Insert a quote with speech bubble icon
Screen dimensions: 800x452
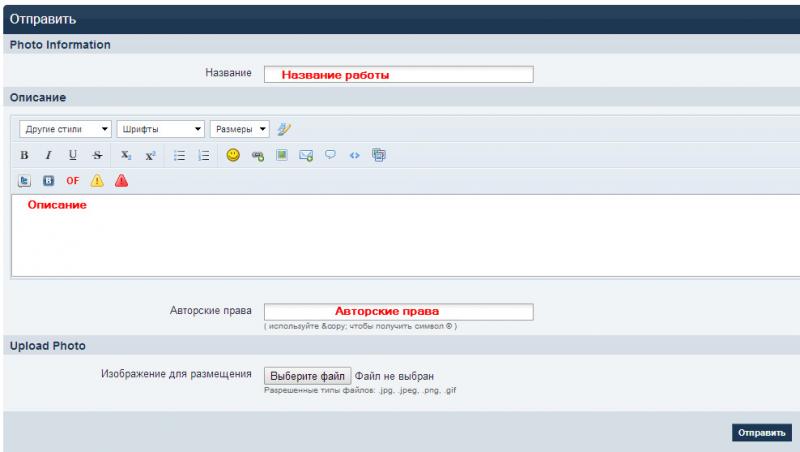coord(330,155)
